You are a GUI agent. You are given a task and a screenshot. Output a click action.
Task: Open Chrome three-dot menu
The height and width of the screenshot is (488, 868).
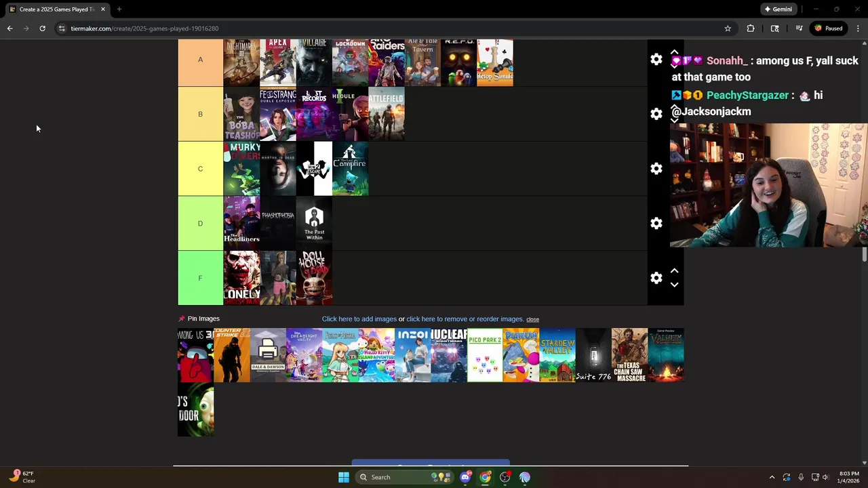(x=858, y=28)
